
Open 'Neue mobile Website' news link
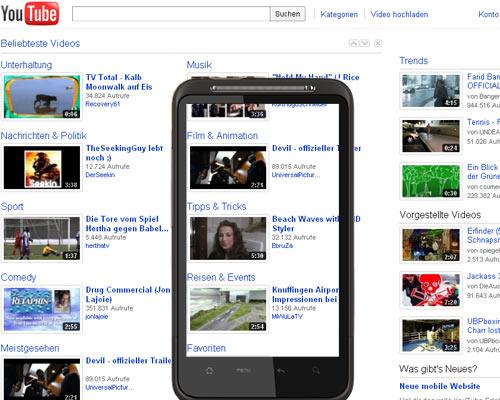pyautogui.click(x=440, y=386)
